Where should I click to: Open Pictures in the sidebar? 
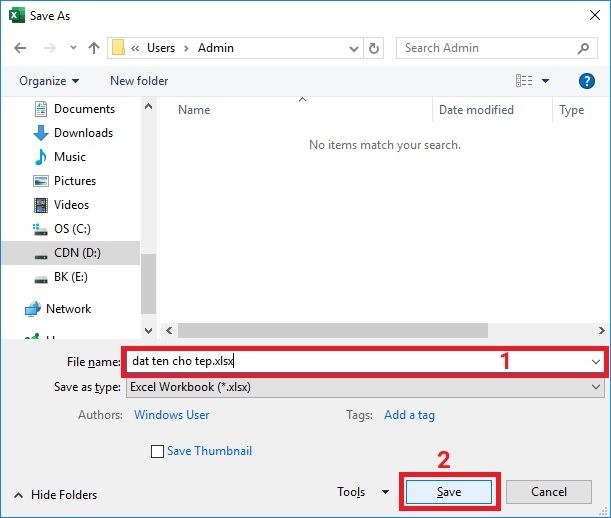75,181
